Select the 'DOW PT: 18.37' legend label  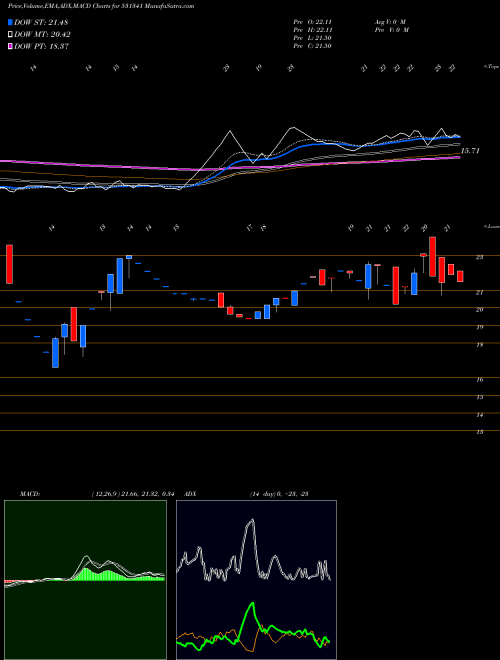[x=42, y=46]
